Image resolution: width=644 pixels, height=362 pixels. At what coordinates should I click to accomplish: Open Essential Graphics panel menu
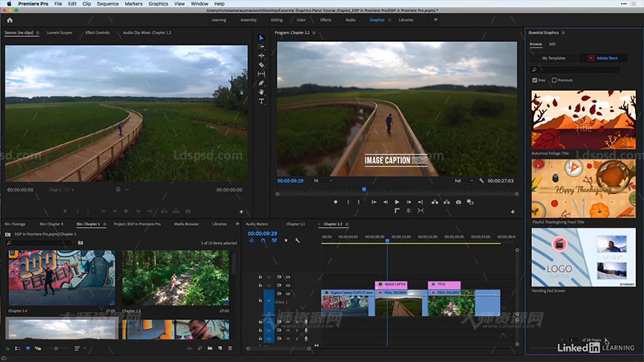(563, 32)
